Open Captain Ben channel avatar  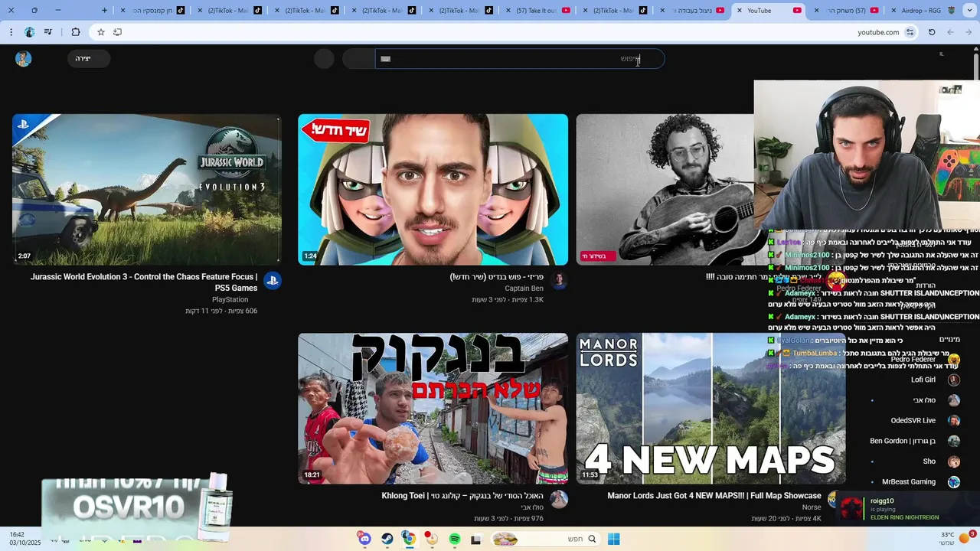tap(559, 281)
